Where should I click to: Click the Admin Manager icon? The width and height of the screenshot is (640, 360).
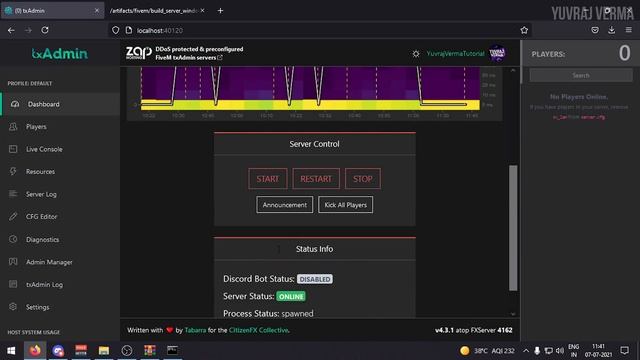[x=13, y=262]
